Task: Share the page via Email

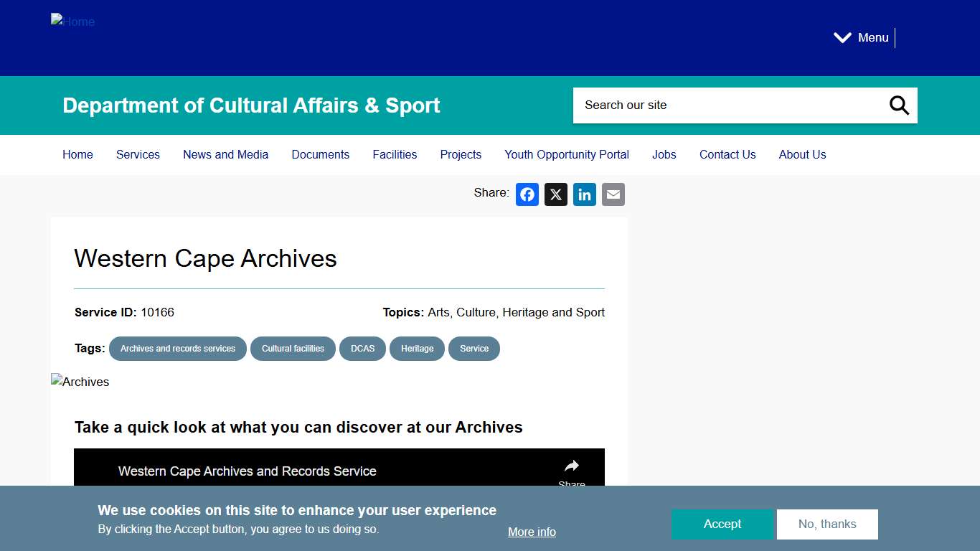Action: 613,194
